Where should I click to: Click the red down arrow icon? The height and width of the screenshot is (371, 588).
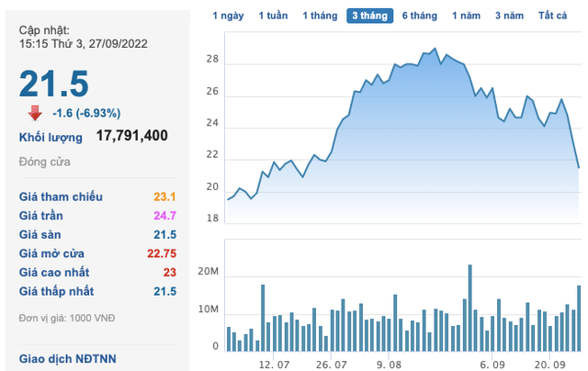35,113
